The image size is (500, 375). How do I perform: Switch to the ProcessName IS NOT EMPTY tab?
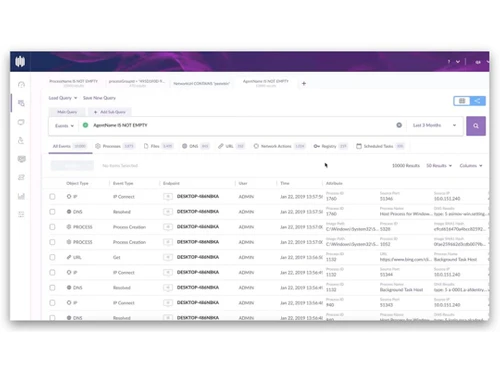(73, 83)
